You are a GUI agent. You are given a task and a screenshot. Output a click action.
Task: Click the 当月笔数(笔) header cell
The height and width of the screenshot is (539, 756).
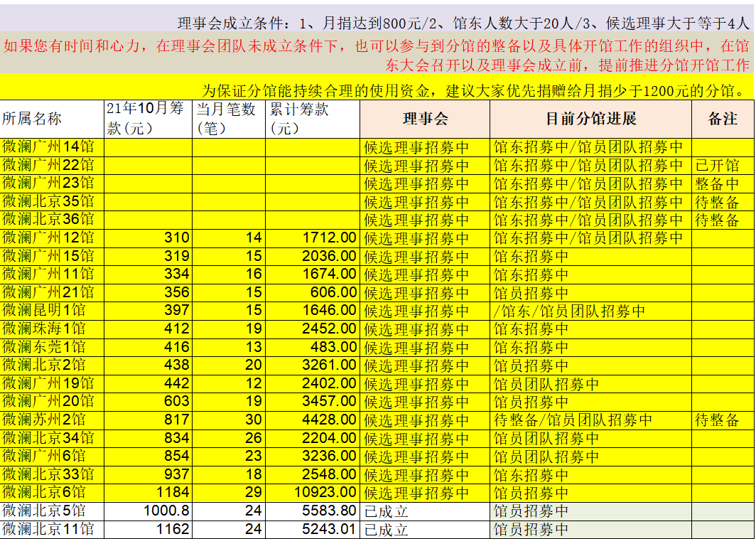pyautogui.click(x=228, y=119)
